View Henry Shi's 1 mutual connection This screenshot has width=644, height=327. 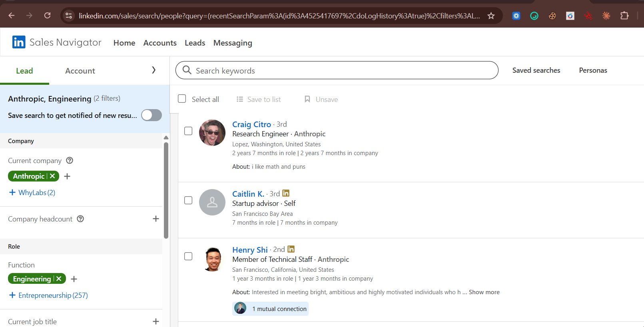[270, 309]
